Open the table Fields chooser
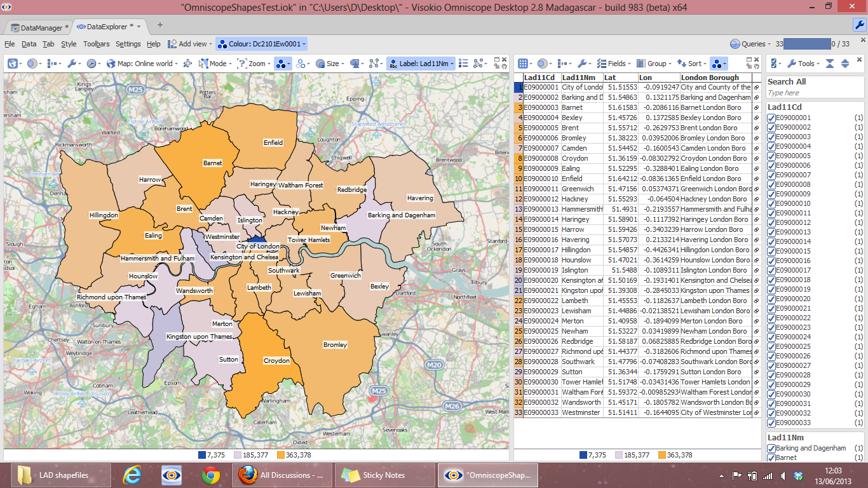This screenshot has width=868, height=488. [x=613, y=64]
